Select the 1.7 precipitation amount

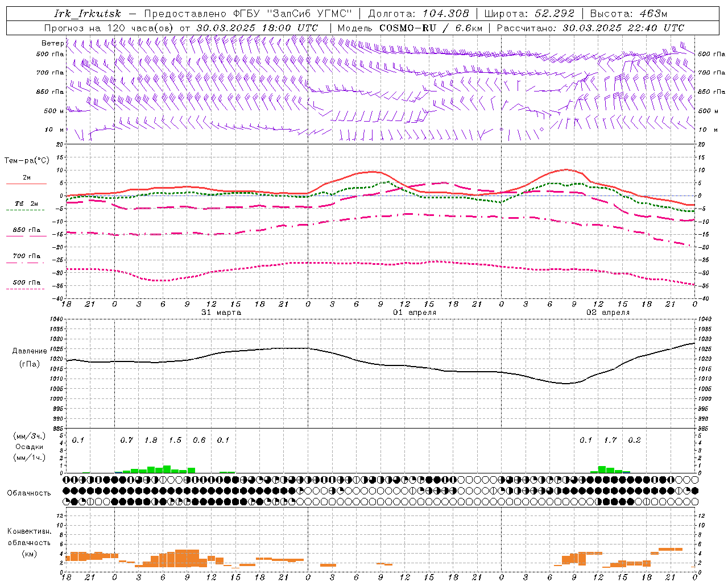[610, 440]
